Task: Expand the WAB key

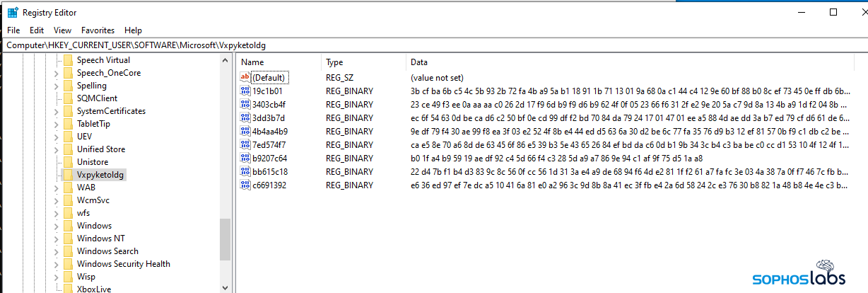Action: [57, 188]
